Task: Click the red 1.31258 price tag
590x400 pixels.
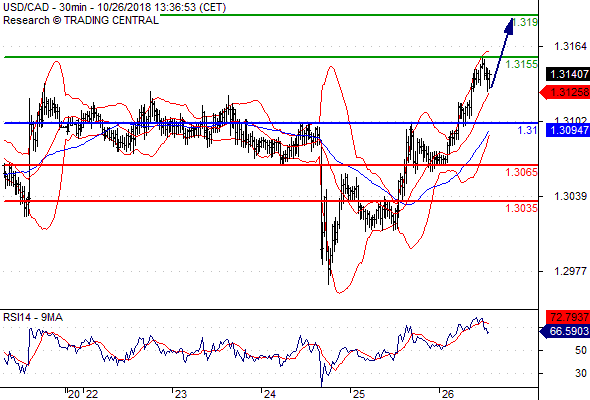Action: pos(565,92)
